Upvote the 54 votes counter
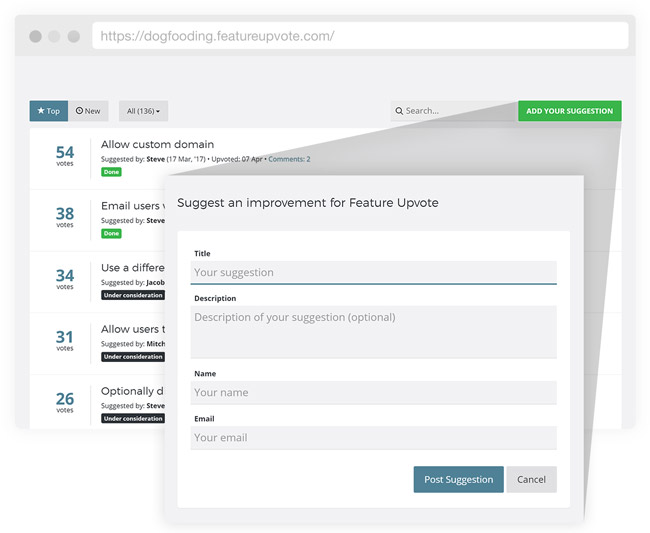 point(65,156)
